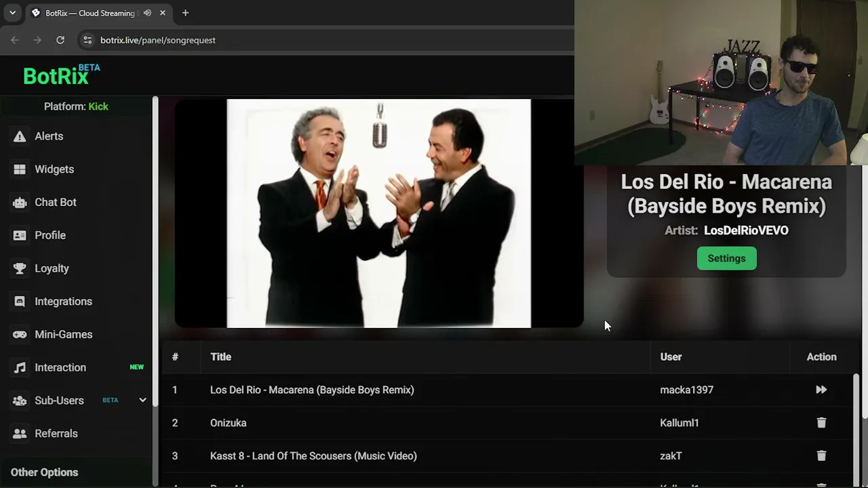This screenshot has height=488, width=868.
Task: Click the username zakT
Action: click(x=671, y=456)
